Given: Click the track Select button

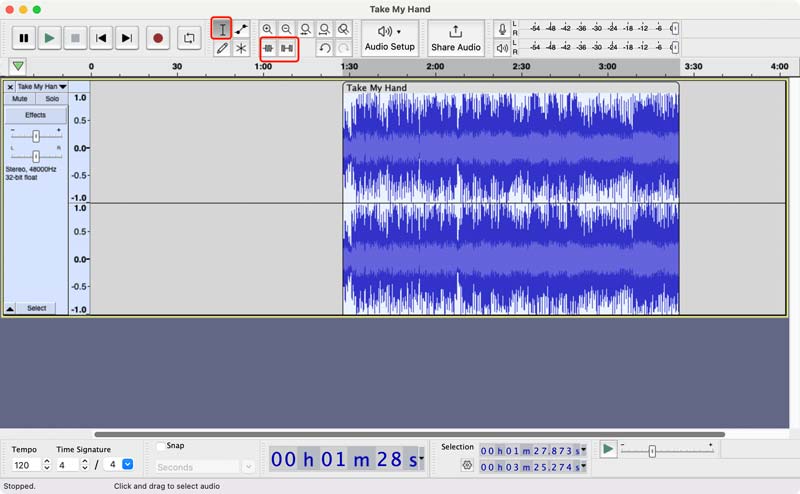Looking at the screenshot, I should pos(37,308).
